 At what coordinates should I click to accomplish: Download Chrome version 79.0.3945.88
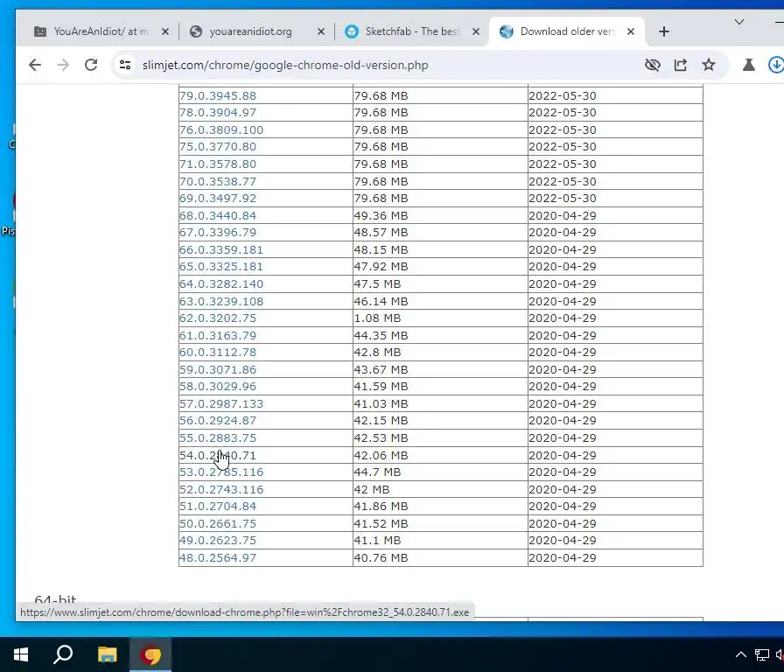point(218,95)
